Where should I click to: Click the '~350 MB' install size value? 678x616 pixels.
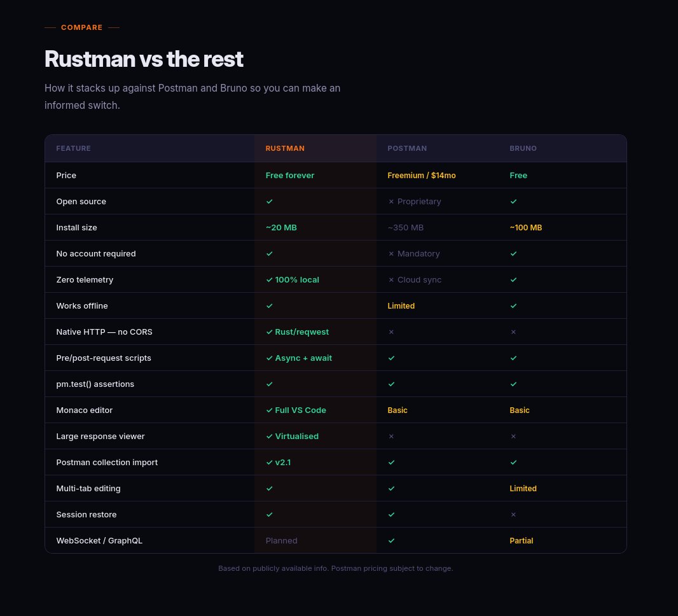[406, 228]
